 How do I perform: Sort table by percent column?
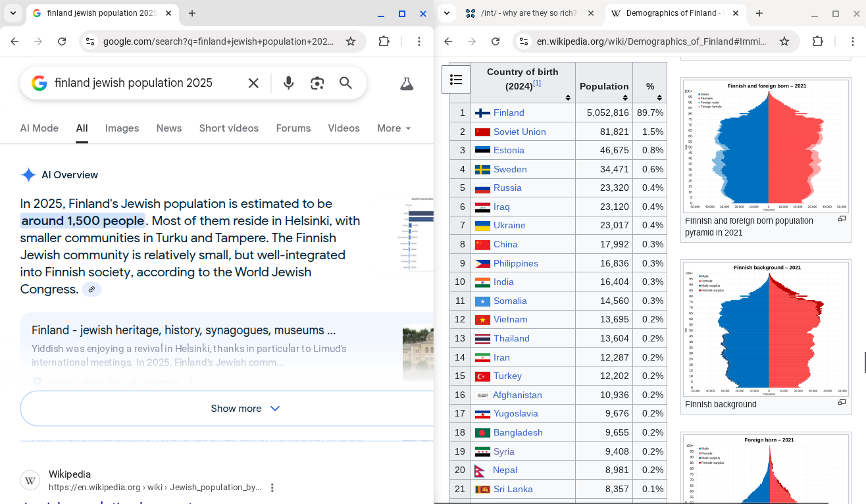(659, 98)
